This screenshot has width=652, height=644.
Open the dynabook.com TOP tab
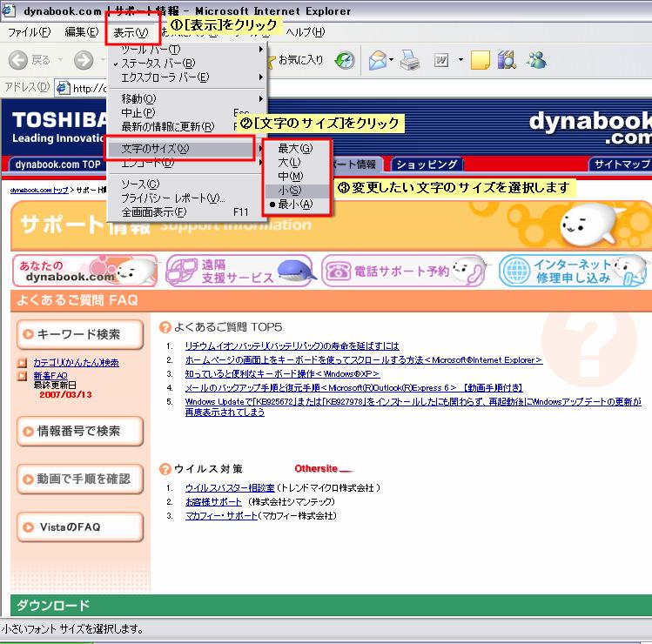point(57,164)
